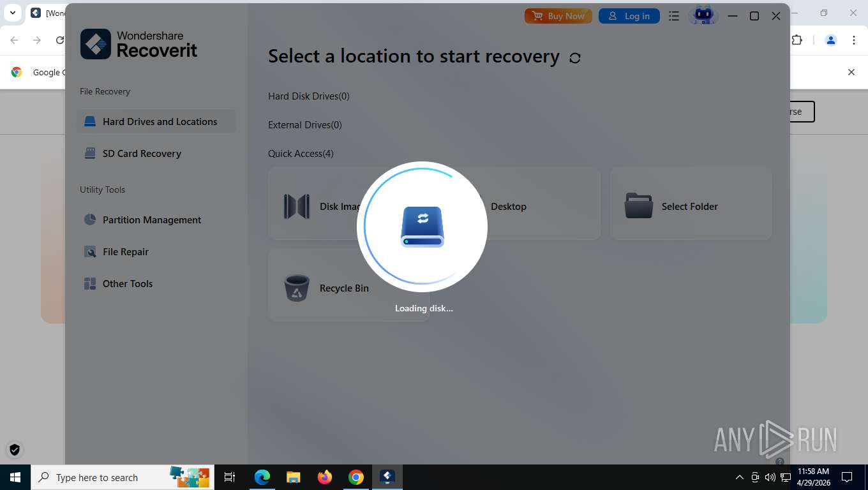Launch Firefox from taskbar
Image resolution: width=868 pixels, height=490 pixels.
pyautogui.click(x=325, y=477)
